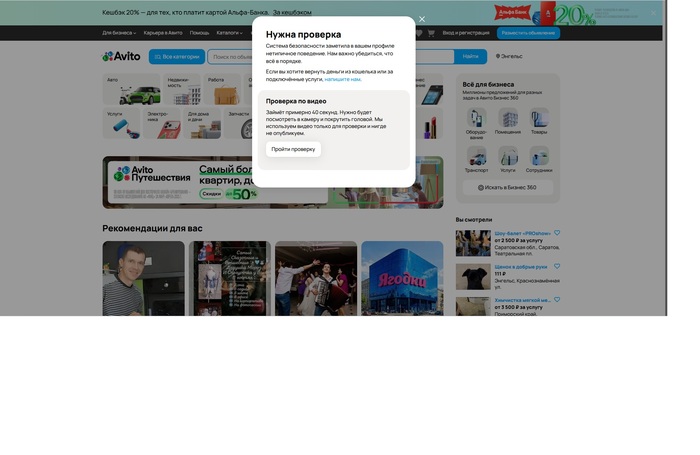This screenshot has width=700, height=455.
Task: Click the Avito logo
Action: 122,57
